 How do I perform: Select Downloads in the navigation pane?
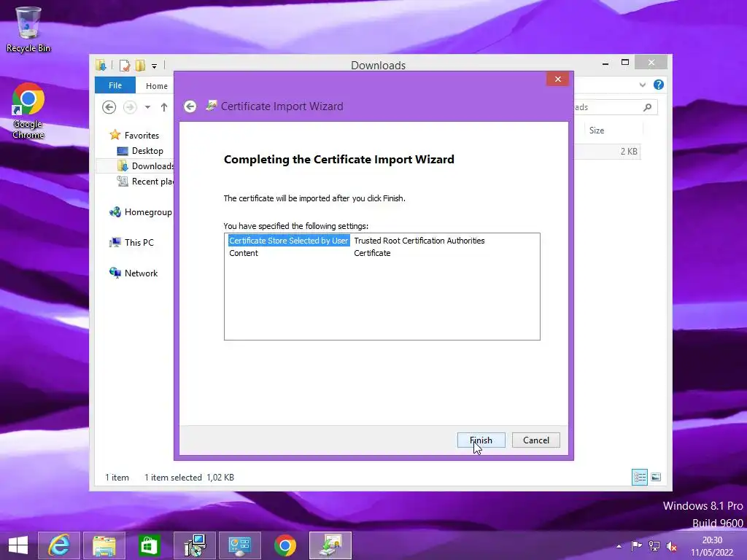click(146, 166)
